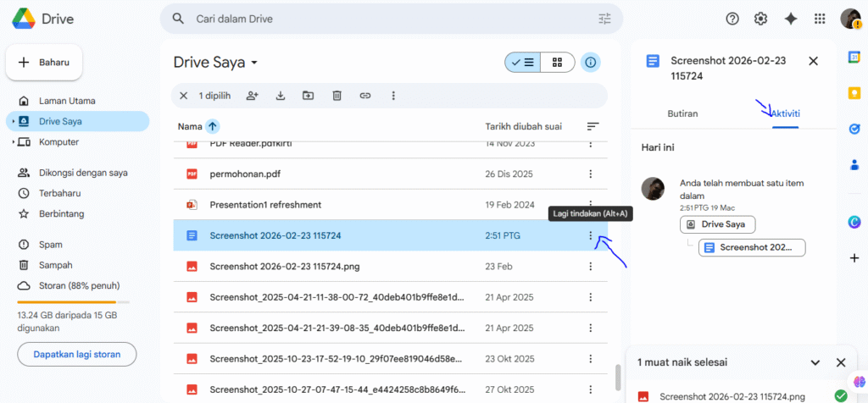Open the Gemini sparkle icon

(x=790, y=19)
